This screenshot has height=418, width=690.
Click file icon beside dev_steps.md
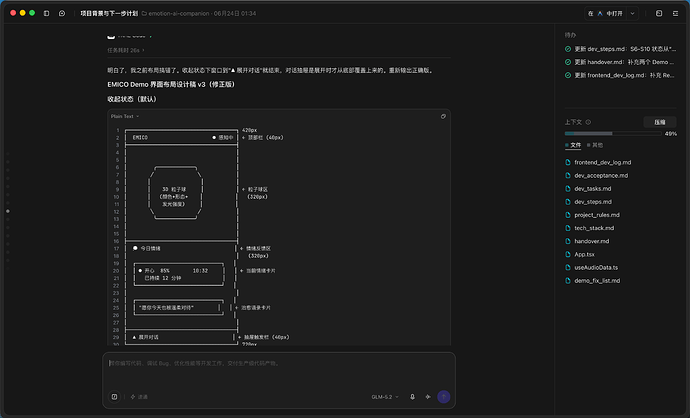pyautogui.click(x=568, y=202)
